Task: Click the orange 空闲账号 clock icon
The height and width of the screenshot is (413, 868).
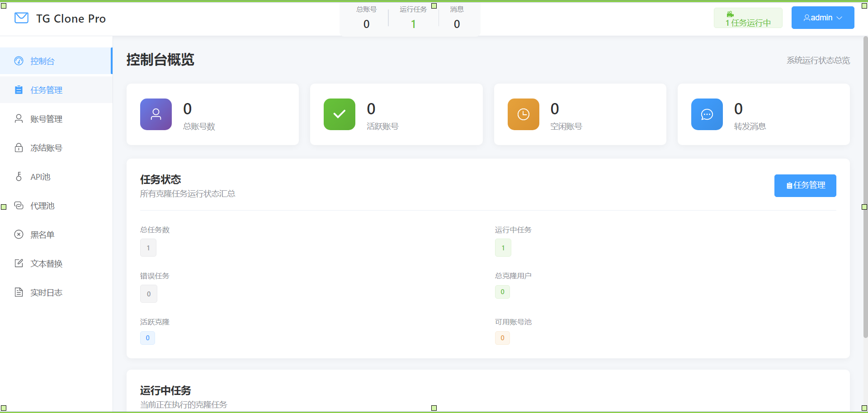Action: coord(524,114)
